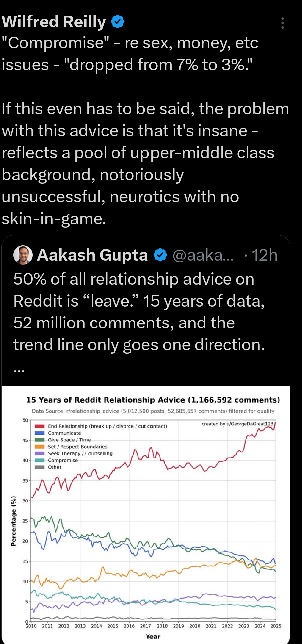Open the quoted post text about Reddit advice
The width and height of the screenshot is (302, 644).
139,312
